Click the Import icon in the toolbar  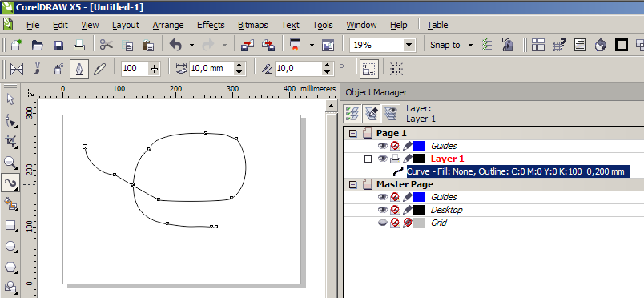248,45
